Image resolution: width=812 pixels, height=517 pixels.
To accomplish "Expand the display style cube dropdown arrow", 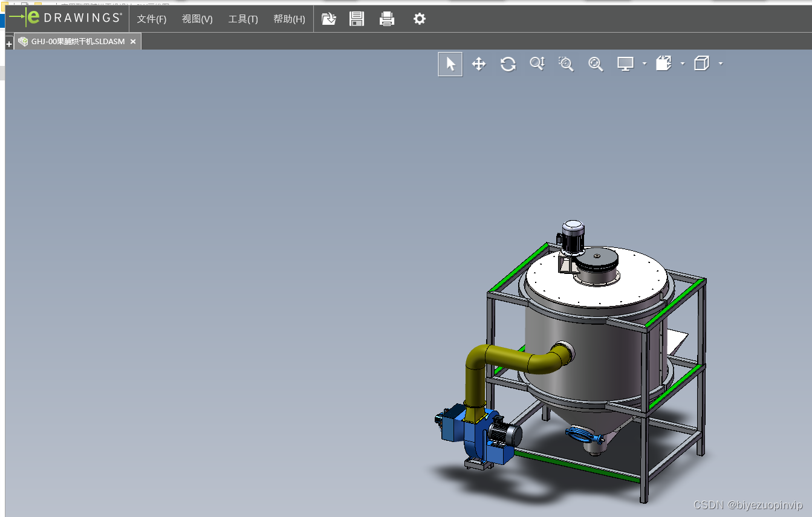I will pyautogui.click(x=721, y=63).
